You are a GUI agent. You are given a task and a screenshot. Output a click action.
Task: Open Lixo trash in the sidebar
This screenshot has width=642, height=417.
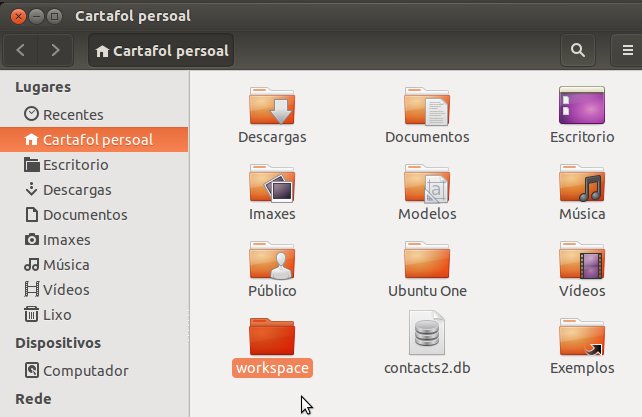pyautogui.click(x=94, y=315)
